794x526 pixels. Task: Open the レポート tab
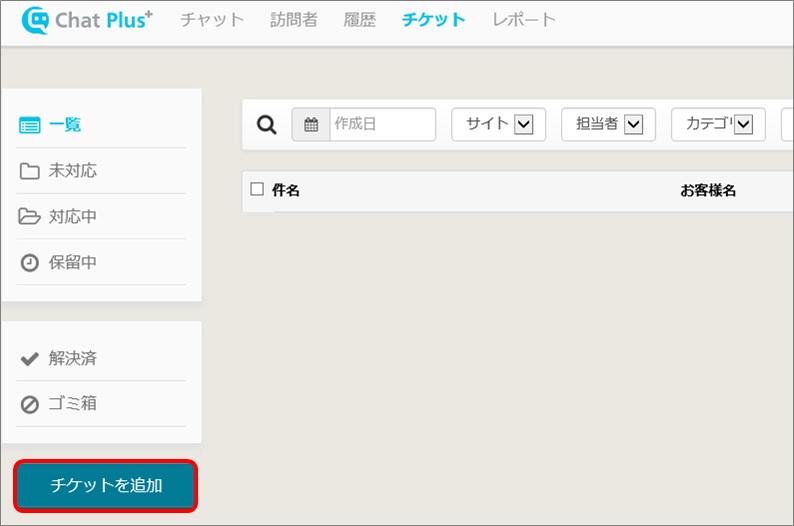tap(524, 20)
